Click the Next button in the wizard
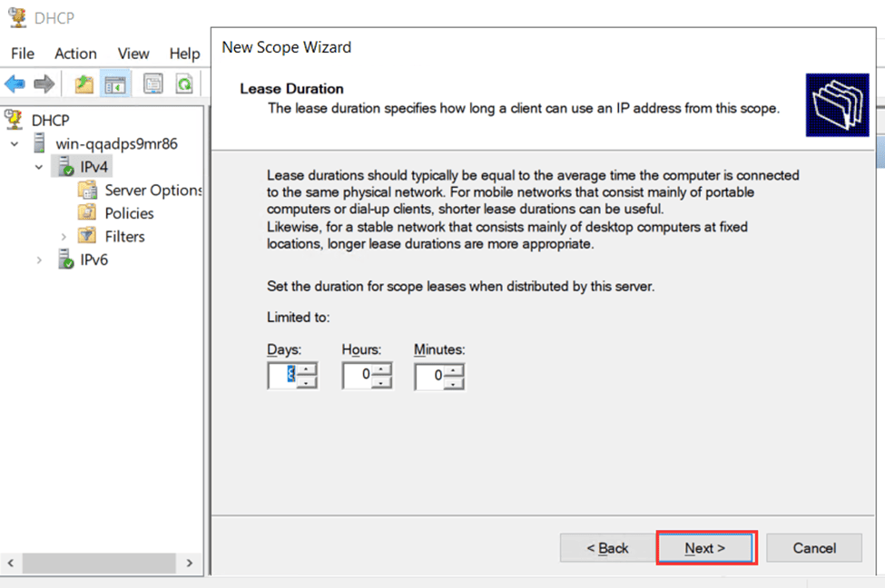 [x=705, y=548]
